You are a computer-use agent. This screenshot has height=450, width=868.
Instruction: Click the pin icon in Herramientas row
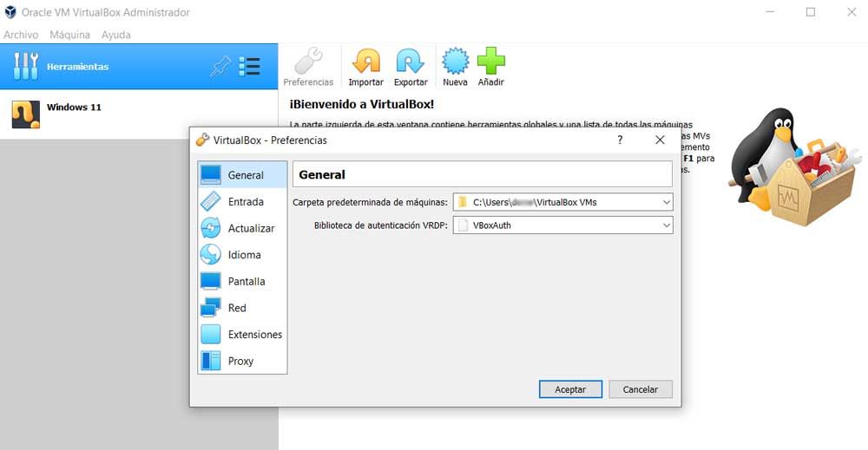(220, 67)
